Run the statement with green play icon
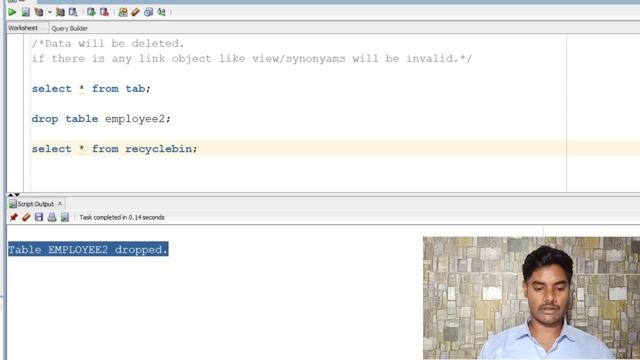Viewport: 640px width, 360px height. (x=12, y=12)
